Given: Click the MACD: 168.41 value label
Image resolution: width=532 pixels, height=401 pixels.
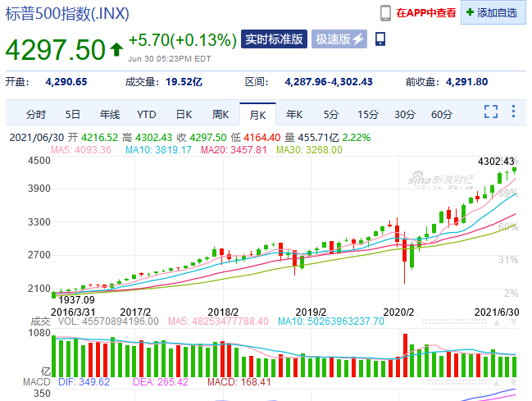Looking at the screenshot, I should pyautogui.click(x=239, y=382).
